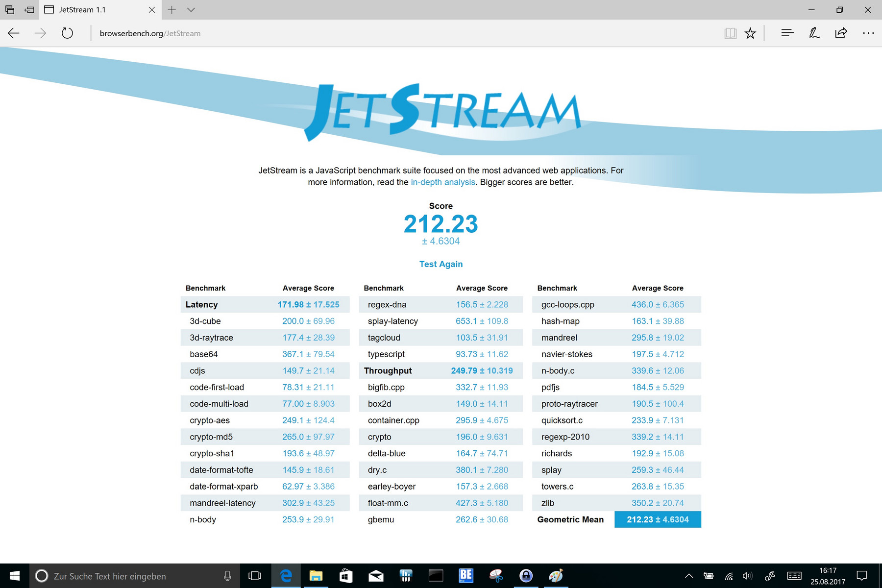Open Wi-Fi network tray icon

(x=729, y=576)
